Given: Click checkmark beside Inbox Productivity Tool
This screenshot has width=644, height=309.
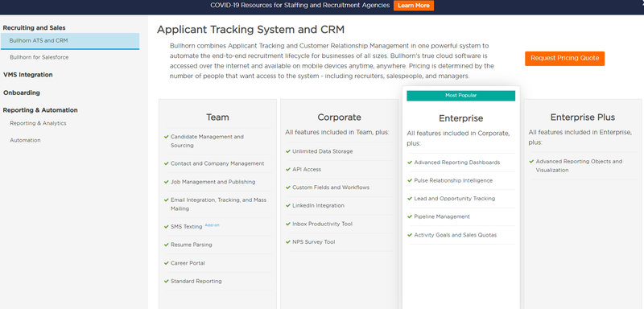Looking at the screenshot, I should tap(288, 224).
